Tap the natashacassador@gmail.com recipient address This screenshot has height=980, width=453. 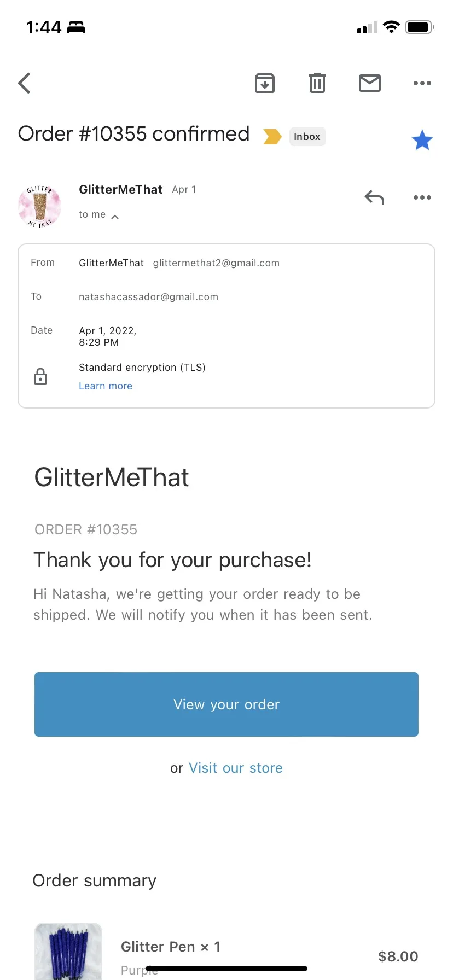point(148,297)
